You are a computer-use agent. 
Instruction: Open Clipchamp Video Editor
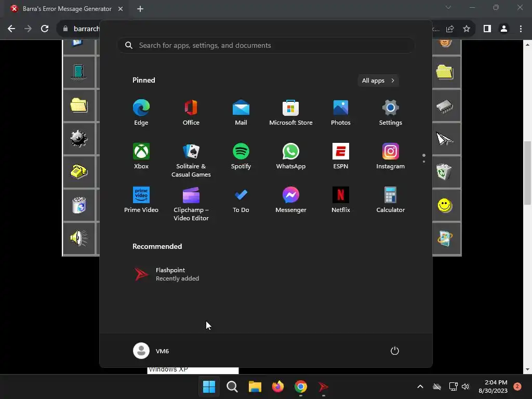191,204
